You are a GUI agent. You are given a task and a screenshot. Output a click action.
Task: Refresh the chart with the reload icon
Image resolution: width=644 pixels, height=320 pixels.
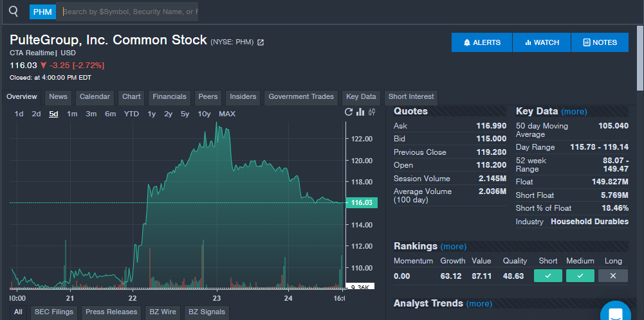pos(348,112)
